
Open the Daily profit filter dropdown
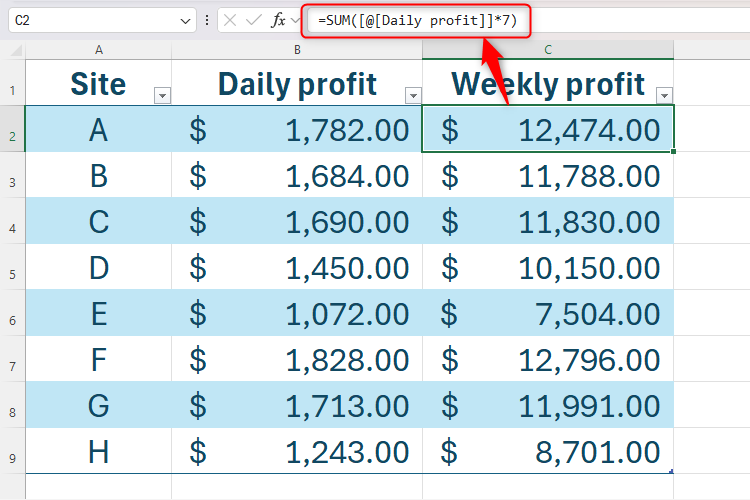[413, 96]
